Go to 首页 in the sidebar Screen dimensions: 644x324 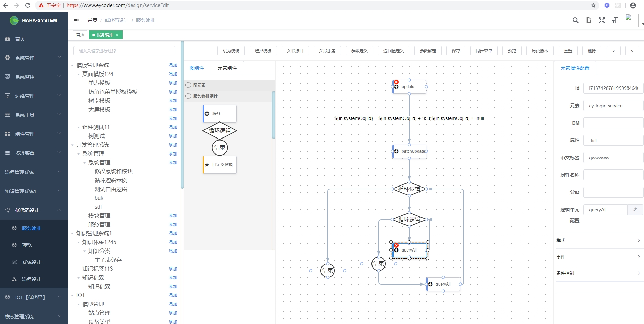34,39
